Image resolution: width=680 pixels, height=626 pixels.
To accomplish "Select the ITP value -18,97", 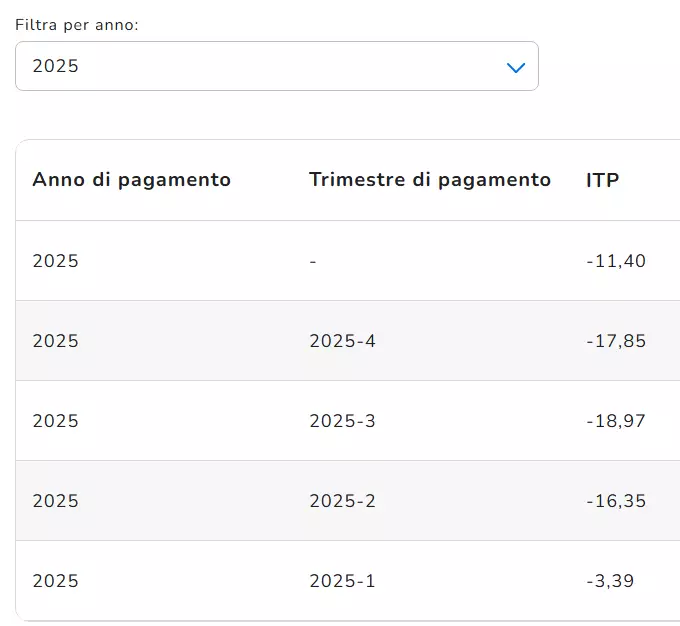I will click(616, 421).
